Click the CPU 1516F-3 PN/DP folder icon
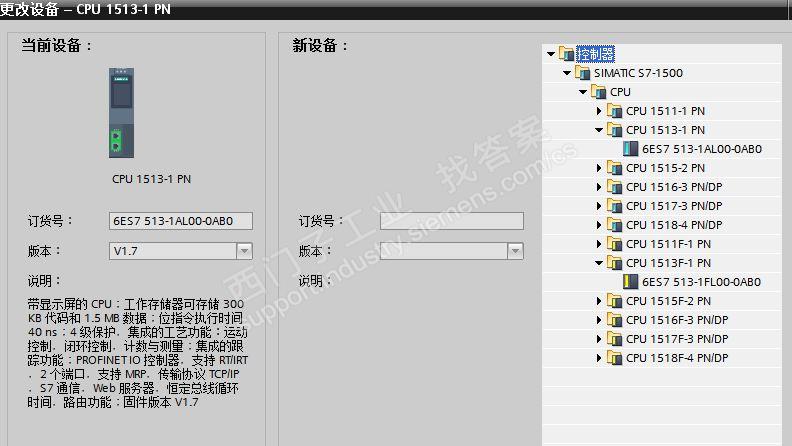Image resolution: width=792 pixels, height=446 pixels. click(615, 320)
